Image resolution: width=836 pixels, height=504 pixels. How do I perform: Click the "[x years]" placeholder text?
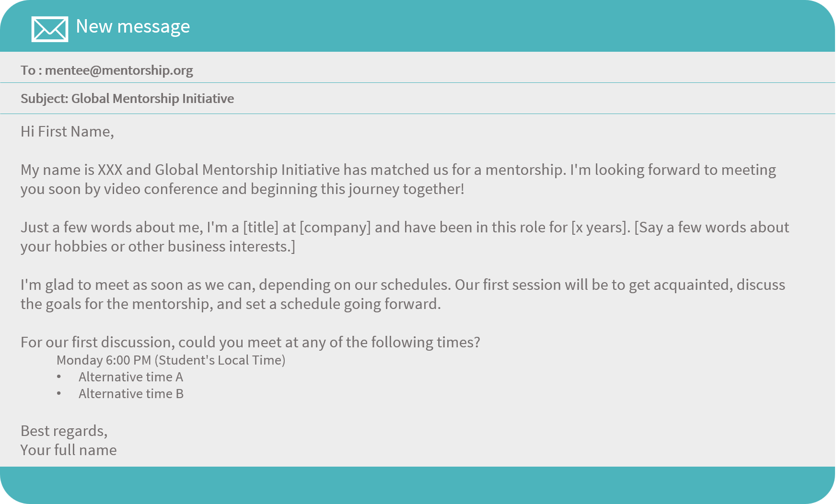pos(599,228)
